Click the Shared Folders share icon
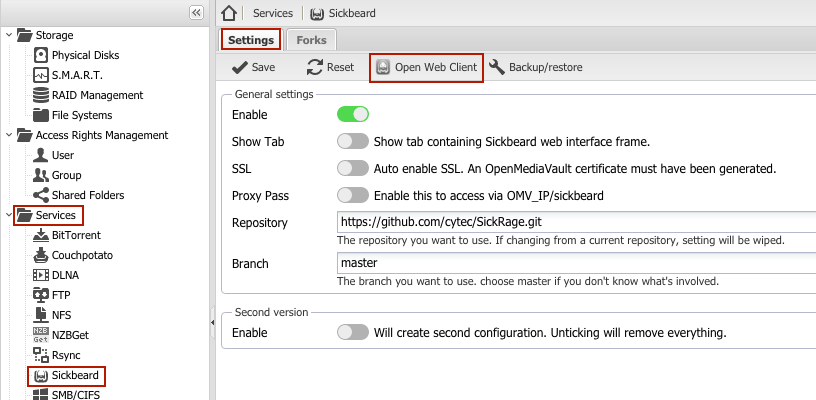The image size is (816, 400). coord(41,195)
